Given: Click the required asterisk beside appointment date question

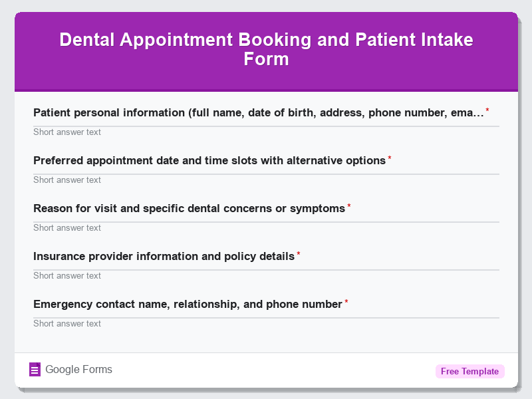Looking at the screenshot, I should [390, 157].
